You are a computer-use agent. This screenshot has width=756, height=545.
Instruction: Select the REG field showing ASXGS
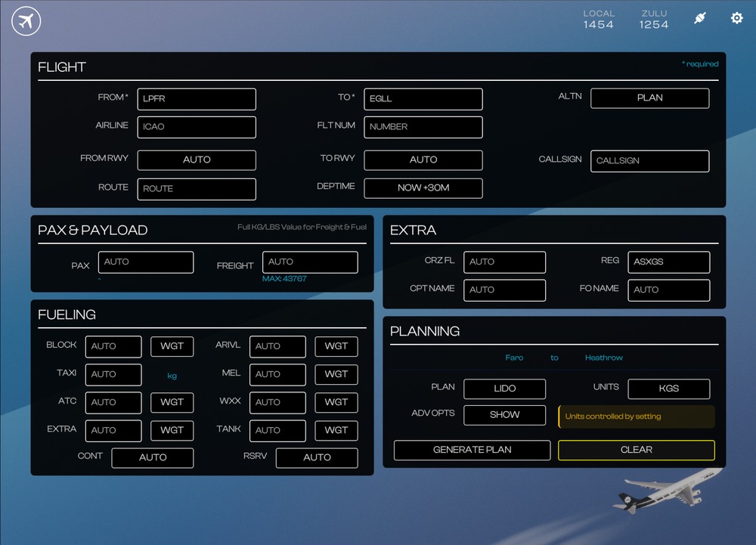click(x=668, y=262)
